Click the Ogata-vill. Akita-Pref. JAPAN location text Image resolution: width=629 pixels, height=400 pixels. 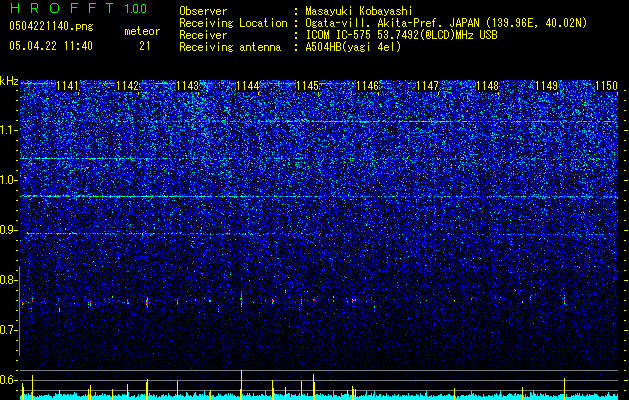(446, 23)
